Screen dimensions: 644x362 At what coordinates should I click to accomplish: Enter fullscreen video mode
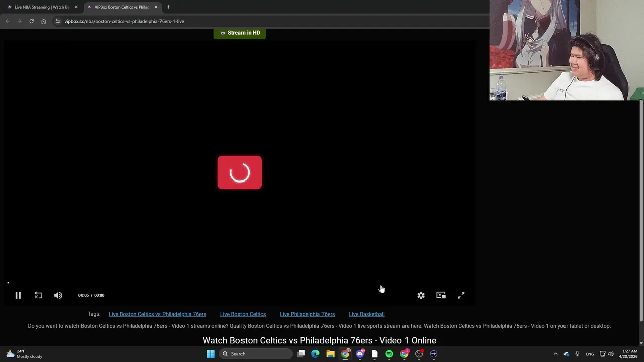(461, 295)
